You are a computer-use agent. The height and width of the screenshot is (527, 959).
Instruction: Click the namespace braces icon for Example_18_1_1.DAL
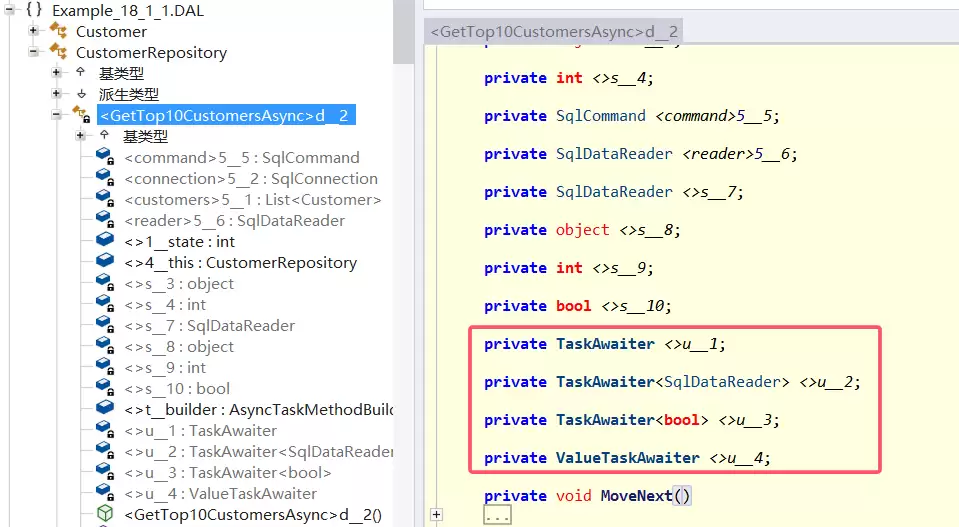(34, 9)
